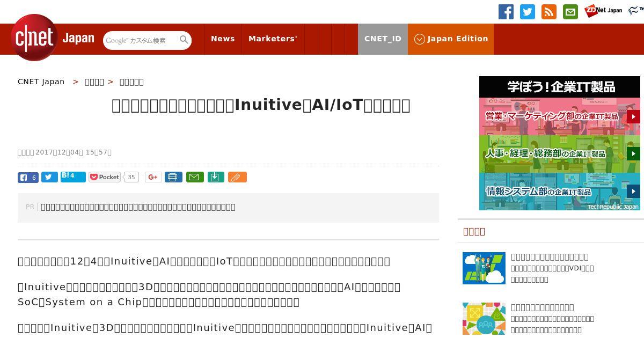
Task: Tweet the article with the share-row Twitter button
Action: (49, 177)
